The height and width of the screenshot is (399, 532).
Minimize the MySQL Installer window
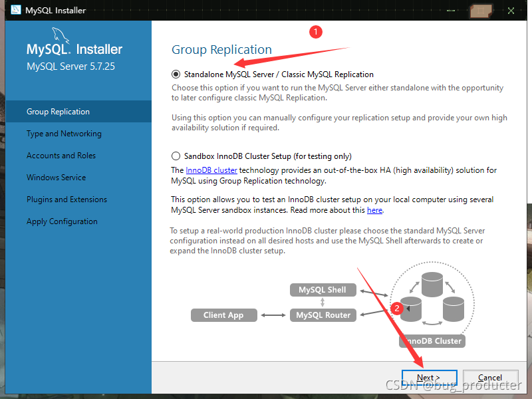451,11
